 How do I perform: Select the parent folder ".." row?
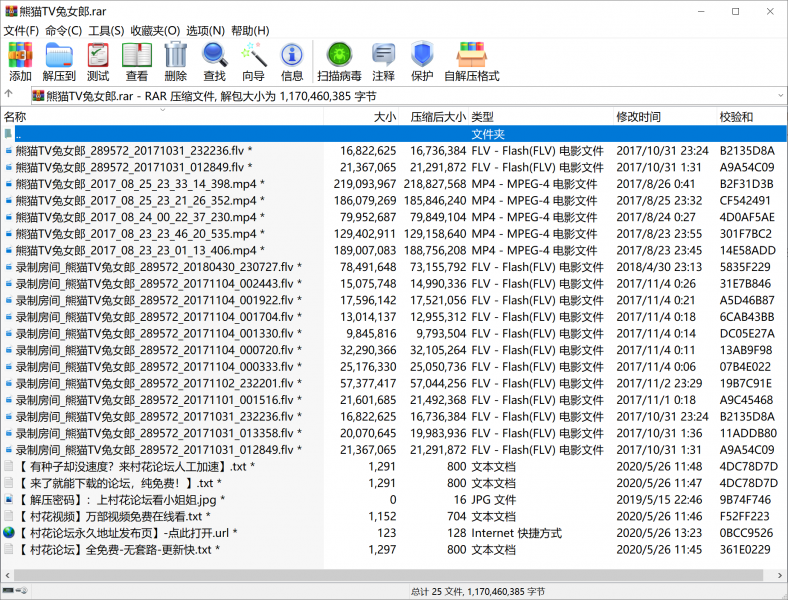click(x=200, y=134)
